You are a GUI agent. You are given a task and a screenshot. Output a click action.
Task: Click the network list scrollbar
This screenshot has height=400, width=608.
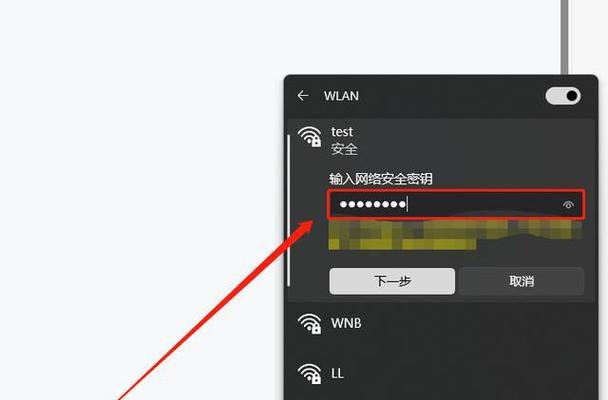coord(289,210)
